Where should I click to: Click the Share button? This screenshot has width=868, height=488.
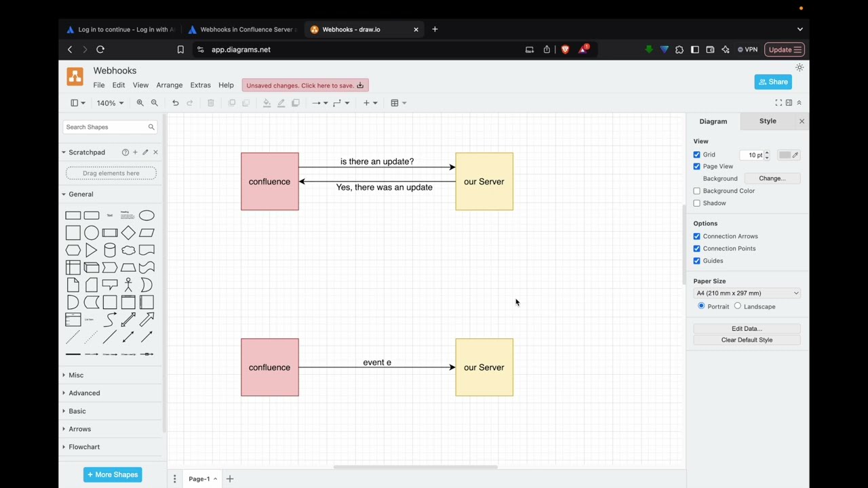(x=773, y=82)
